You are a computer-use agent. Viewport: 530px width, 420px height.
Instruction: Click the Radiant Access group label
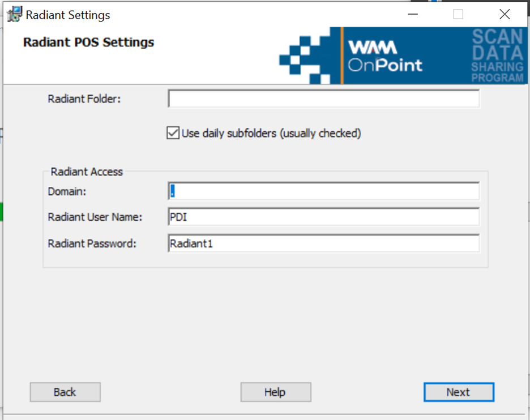[87, 172]
